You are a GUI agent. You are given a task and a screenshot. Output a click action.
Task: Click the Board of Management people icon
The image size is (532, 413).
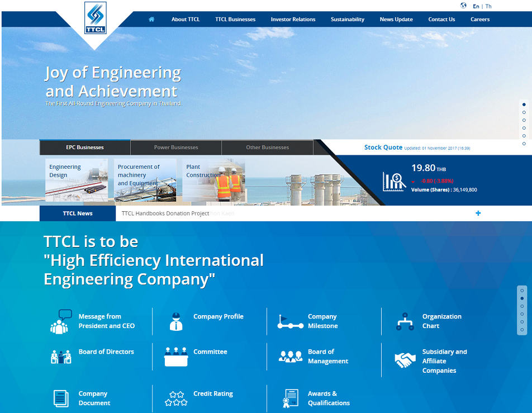tap(291, 357)
